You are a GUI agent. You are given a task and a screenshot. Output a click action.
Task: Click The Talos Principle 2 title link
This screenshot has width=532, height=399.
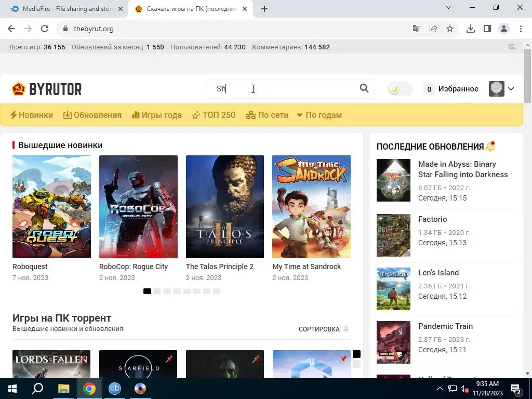point(220,267)
